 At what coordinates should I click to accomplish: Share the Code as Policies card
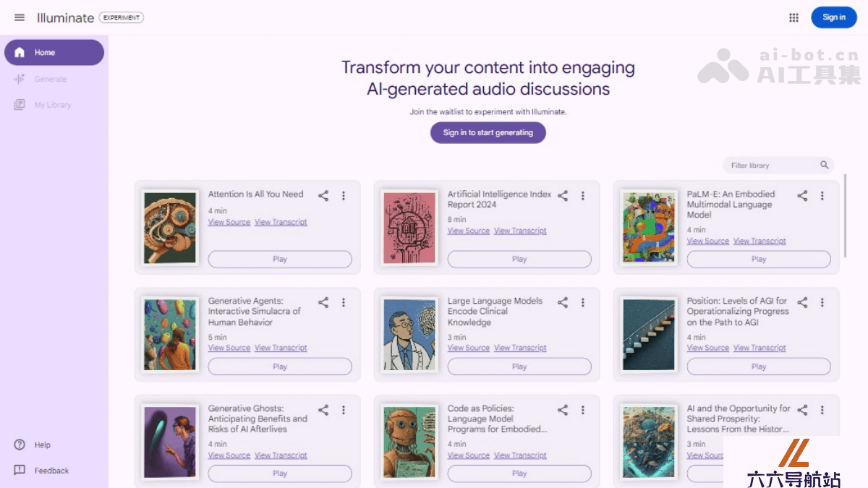click(563, 410)
